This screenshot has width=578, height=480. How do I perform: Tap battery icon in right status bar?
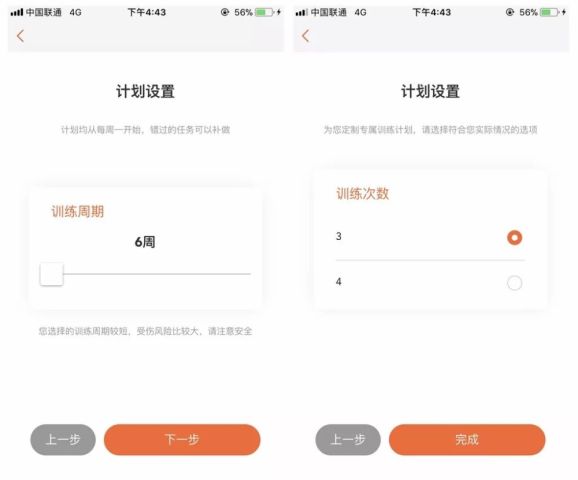(x=549, y=13)
